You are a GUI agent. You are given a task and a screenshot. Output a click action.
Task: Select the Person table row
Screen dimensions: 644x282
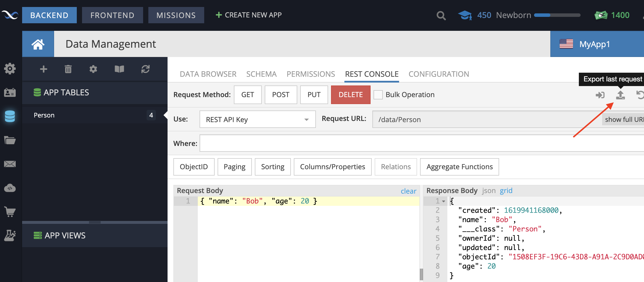tap(95, 115)
